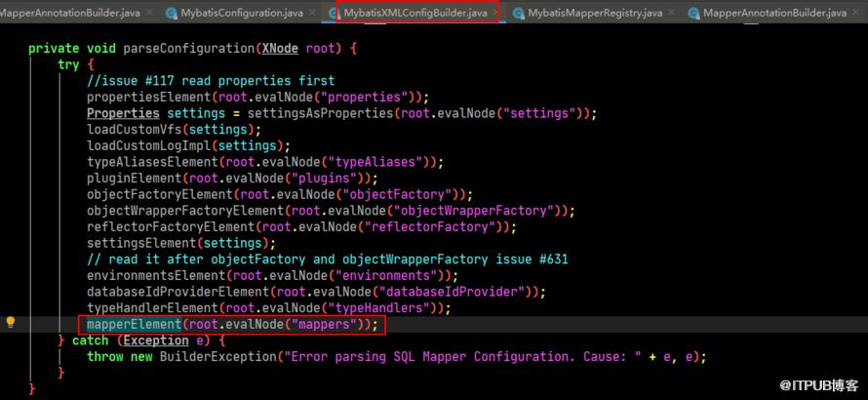868x400 pixels.
Task: Open the intention lightbulb beside mapperElement line
Action: [x=10, y=322]
